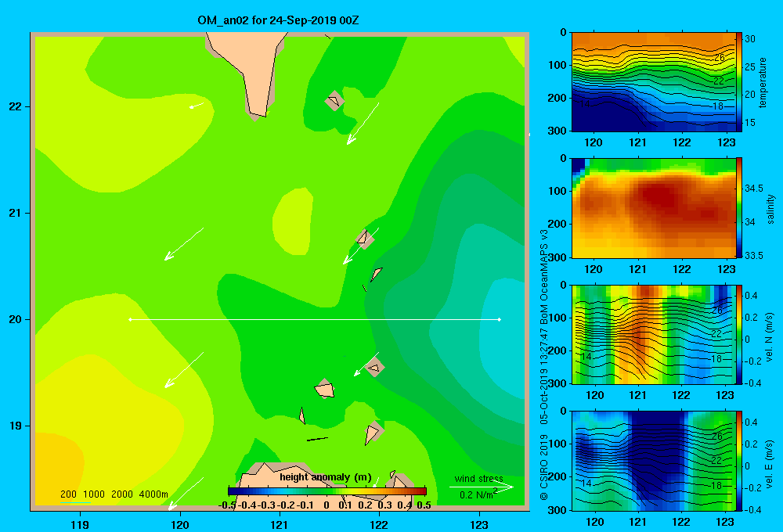Click the wind stress reference arrow in legend
The width and height of the screenshot is (783, 532).
(x=482, y=487)
